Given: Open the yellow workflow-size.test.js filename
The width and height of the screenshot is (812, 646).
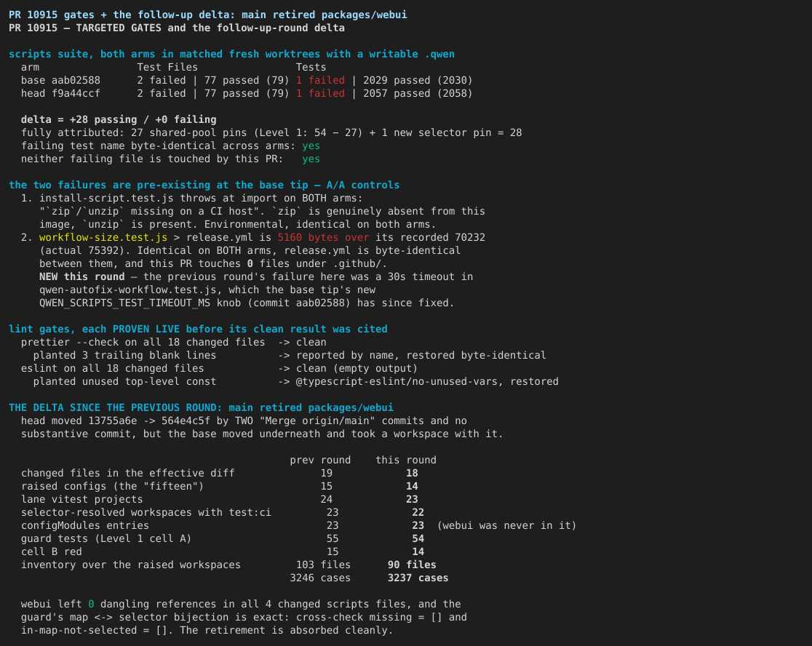Looking at the screenshot, I should coord(103,238).
